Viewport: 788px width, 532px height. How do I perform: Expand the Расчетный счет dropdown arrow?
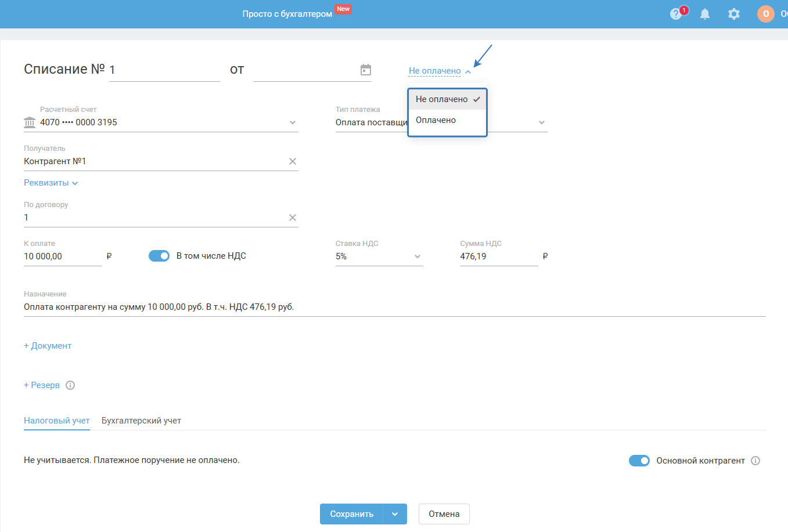click(x=293, y=122)
